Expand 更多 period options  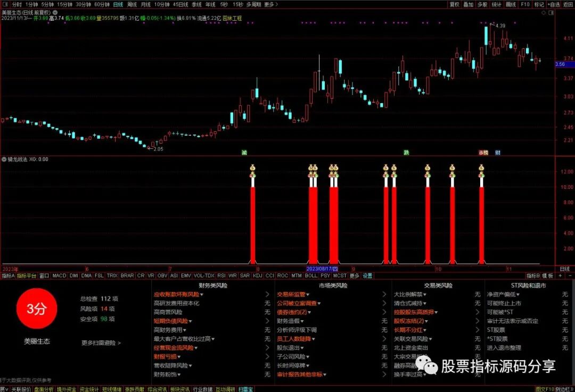[271, 4]
